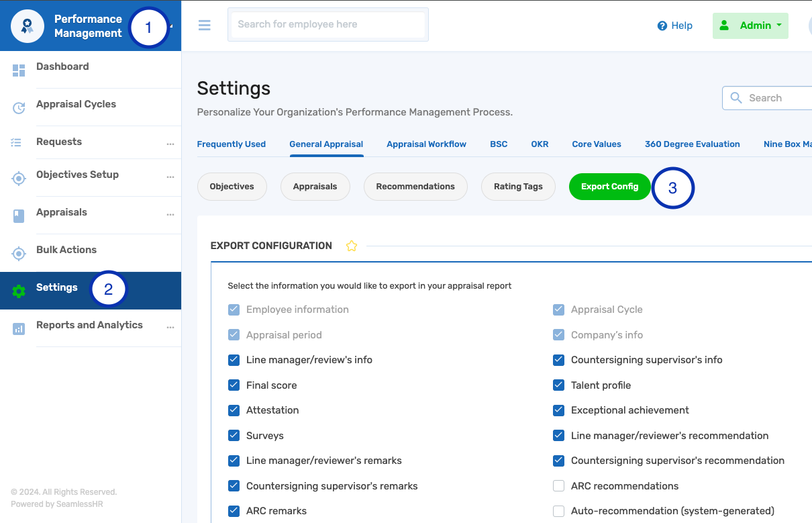Select the Objectives pill button
Image resolution: width=812 pixels, height=523 pixels.
pyautogui.click(x=232, y=187)
